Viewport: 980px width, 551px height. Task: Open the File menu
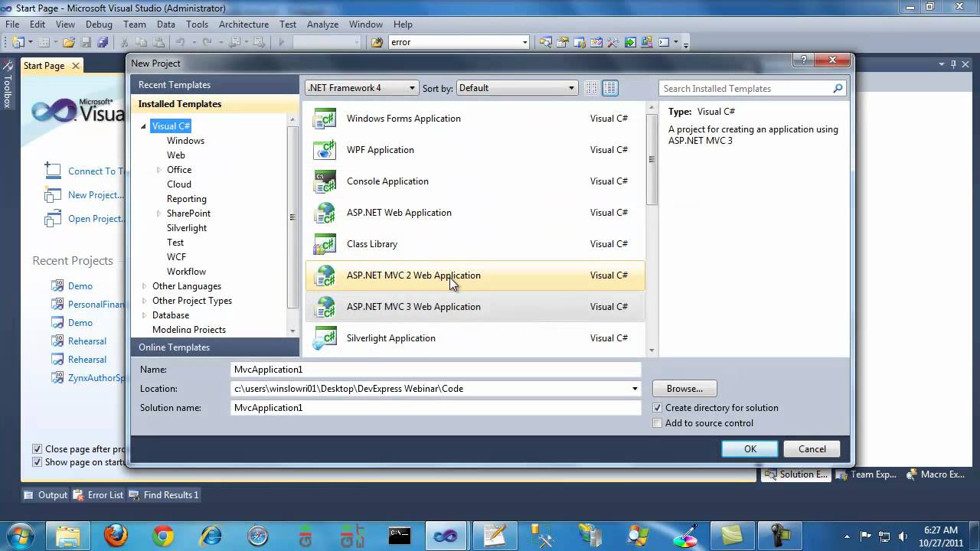12,24
